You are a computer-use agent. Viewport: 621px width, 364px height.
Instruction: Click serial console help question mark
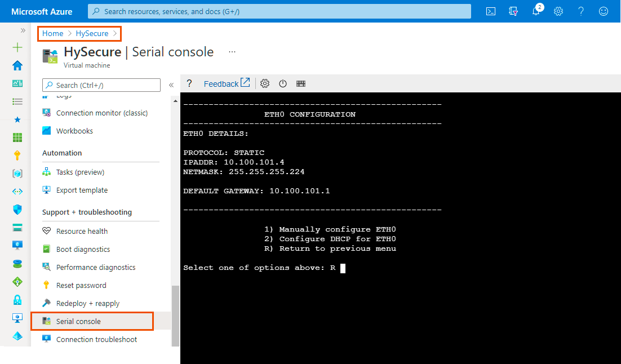[x=189, y=83]
